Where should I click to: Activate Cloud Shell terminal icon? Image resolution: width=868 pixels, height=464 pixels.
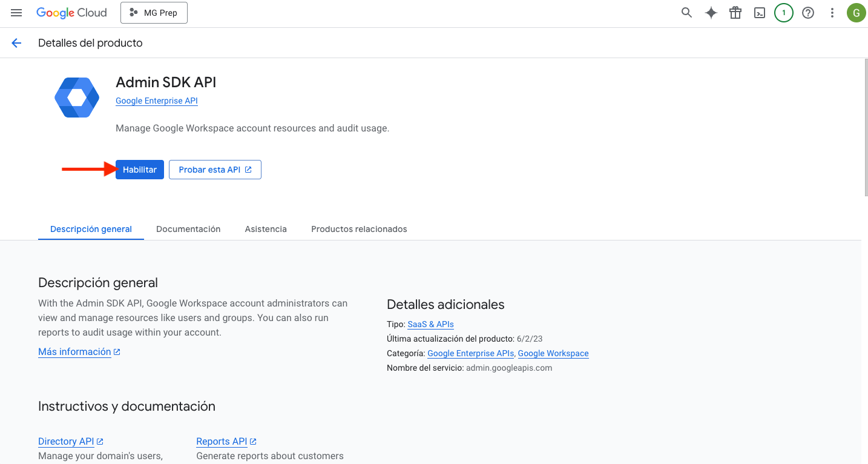(x=760, y=13)
